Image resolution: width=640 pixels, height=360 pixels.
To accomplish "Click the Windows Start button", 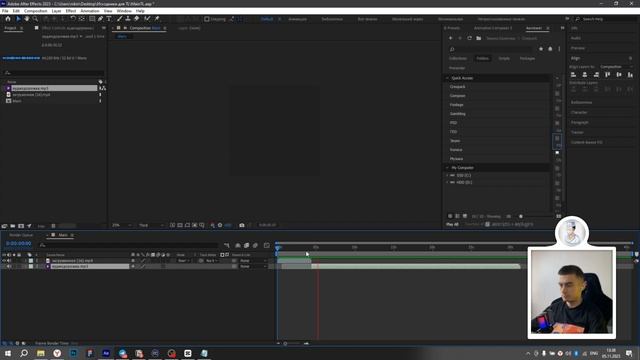I will pyautogui.click(x=8, y=353).
